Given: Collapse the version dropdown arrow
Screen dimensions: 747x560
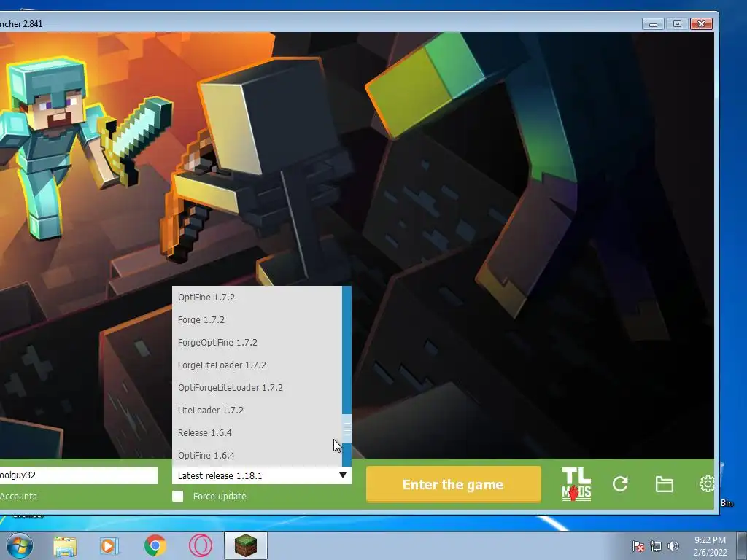Looking at the screenshot, I should [x=343, y=475].
